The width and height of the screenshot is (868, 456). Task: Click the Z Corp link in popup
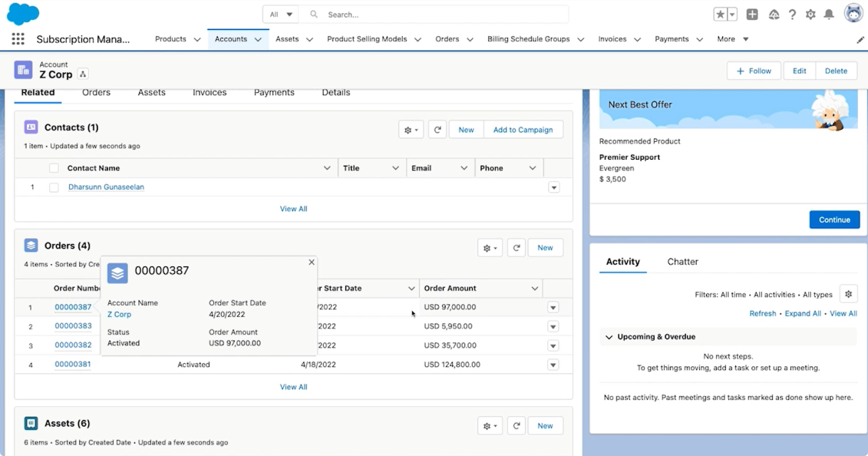[x=120, y=314]
